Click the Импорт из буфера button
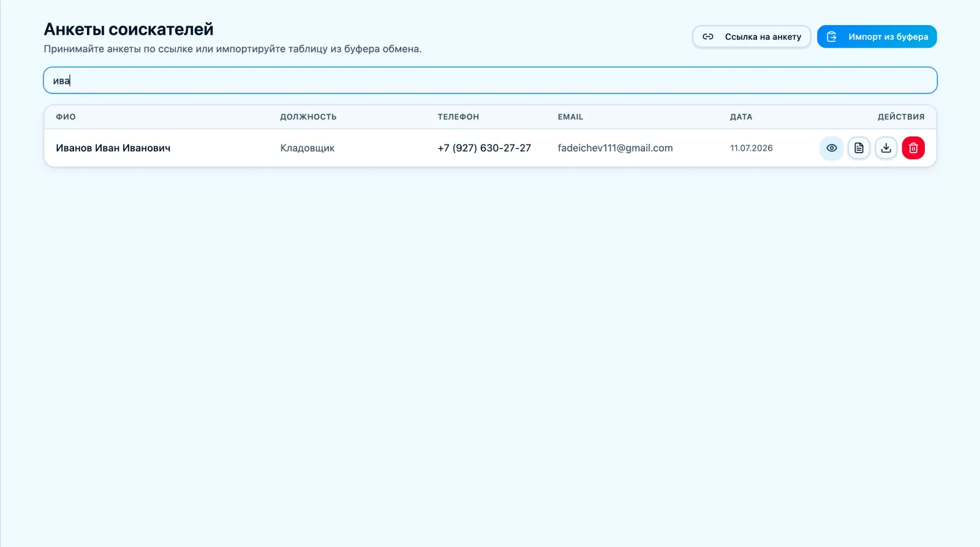The image size is (980, 547). (877, 37)
